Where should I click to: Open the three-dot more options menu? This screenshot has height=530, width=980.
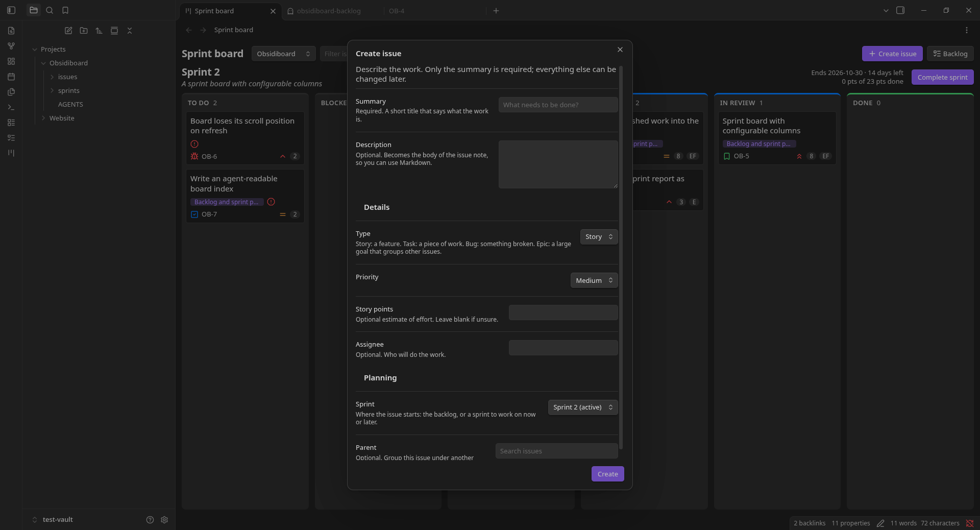click(966, 30)
